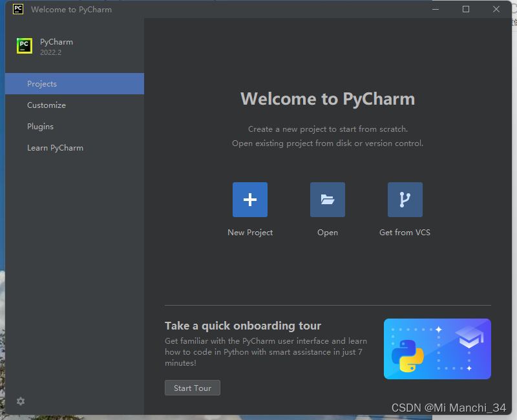The height and width of the screenshot is (420, 517).
Task: Switch to the Customize tab
Action: [74, 105]
